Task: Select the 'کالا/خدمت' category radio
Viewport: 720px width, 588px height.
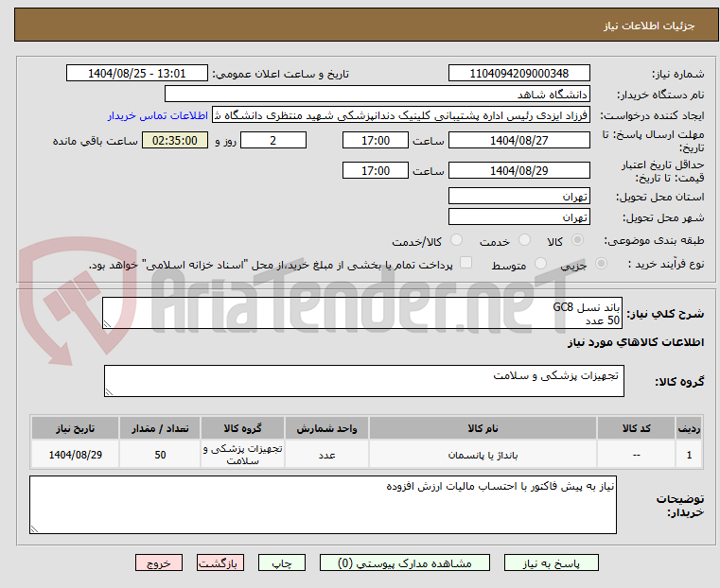Action: 456,240
